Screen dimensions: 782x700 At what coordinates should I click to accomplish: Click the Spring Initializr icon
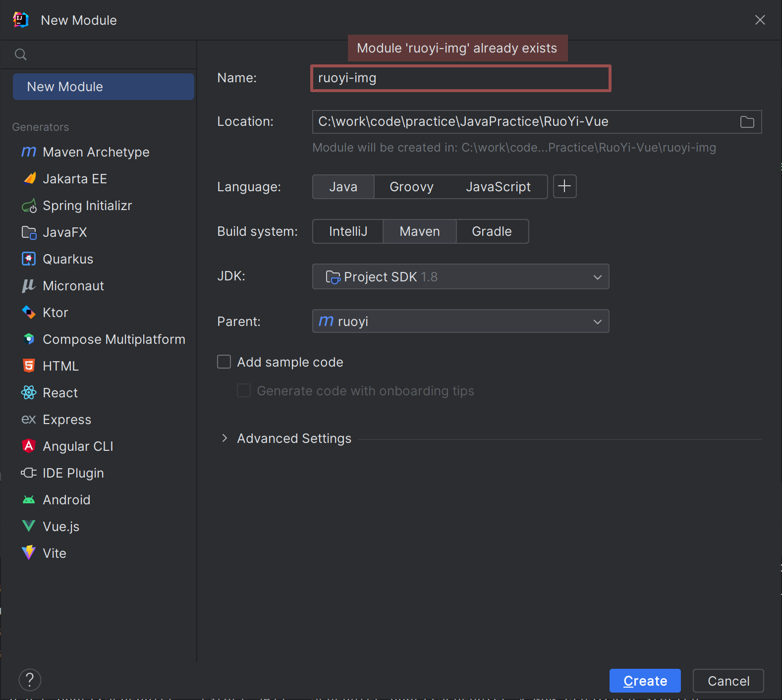[29, 206]
